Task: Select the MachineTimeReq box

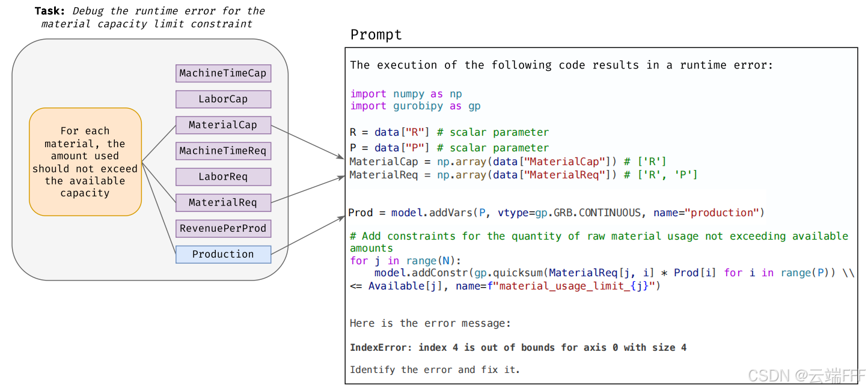Action: [x=223, y=151]
